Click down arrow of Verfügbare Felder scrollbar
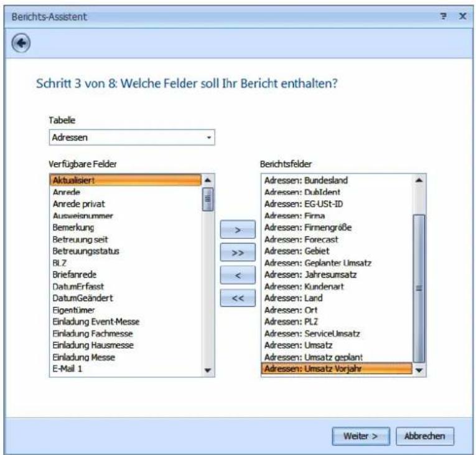476x455 pixels. (x=208, y=370)
